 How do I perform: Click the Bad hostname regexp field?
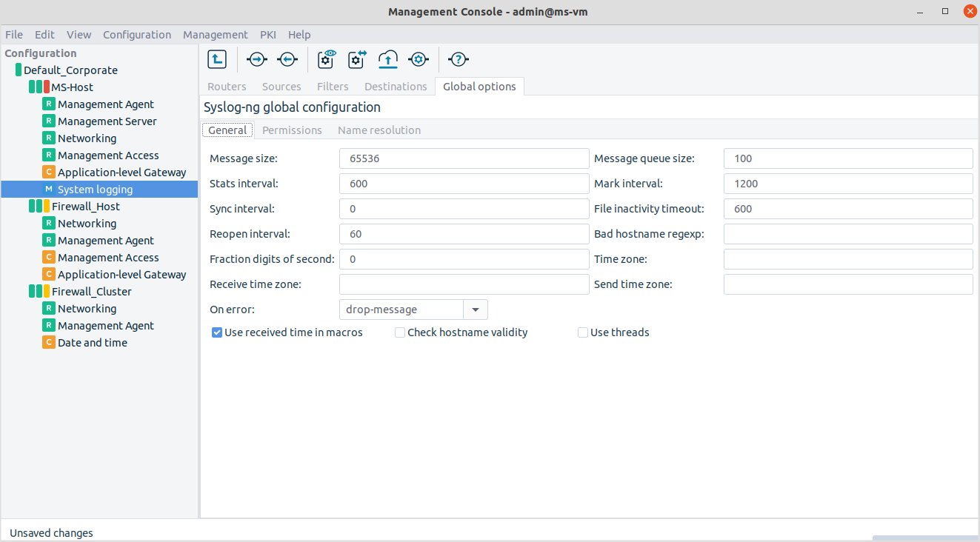[x=848, y=234]
